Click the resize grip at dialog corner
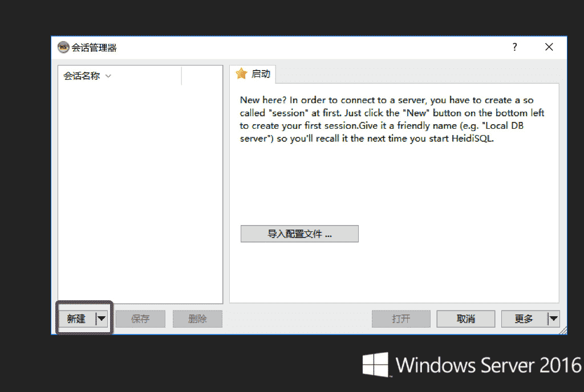This screenshot has width=584, height=392. pyautogui.click(x=563, y=330)
